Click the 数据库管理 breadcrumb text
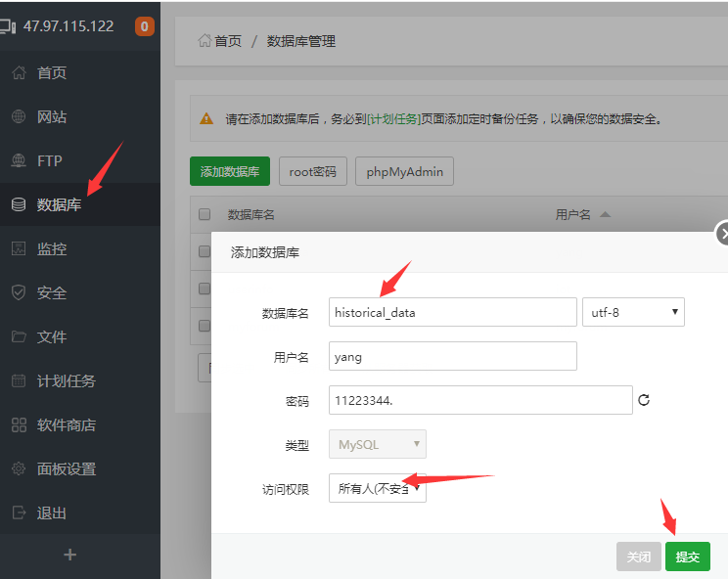The width and height of the screenshot is (728, 579). coord(300,41)
